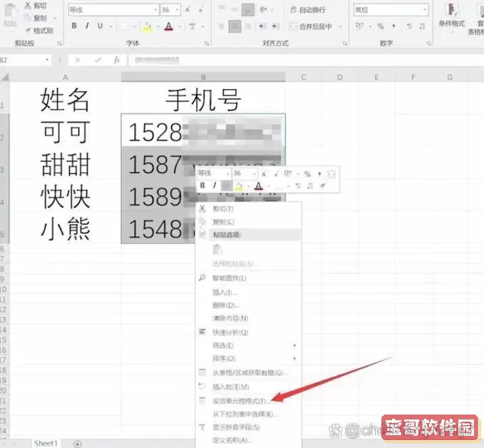Click the mini toolbar Percent Style icon
The width and height of the screenshot is (484, 448).
307,174
